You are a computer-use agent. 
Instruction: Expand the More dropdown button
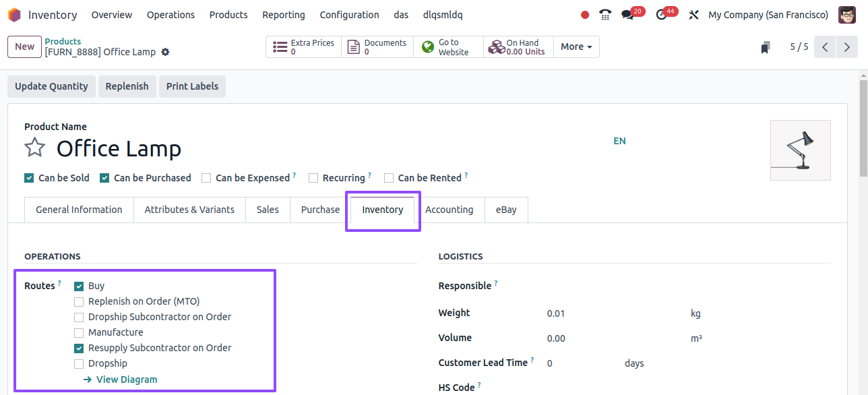(x=576, y=47)
